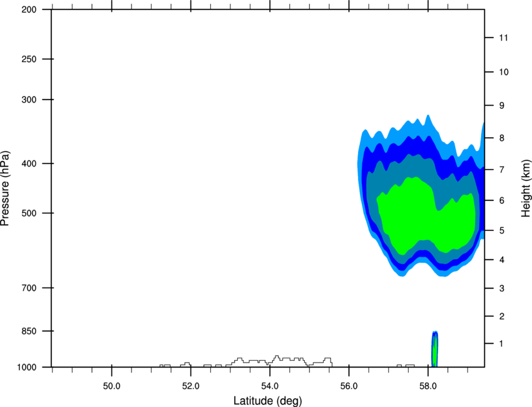Click the 'Latitude (deg)' axis title
Viewport: 532px width, 407px height.
[267, 401]
